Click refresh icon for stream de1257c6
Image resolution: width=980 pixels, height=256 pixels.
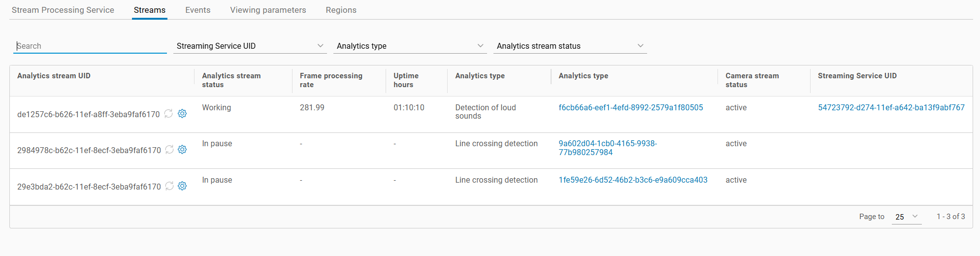coord(168,114)
